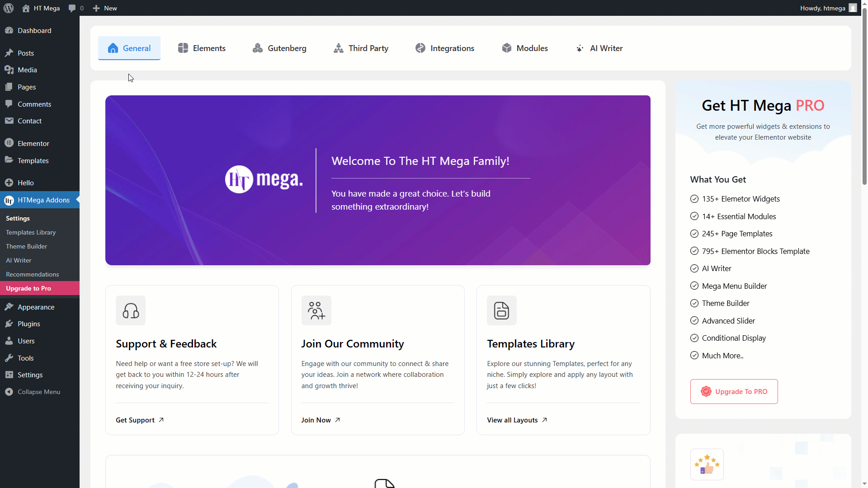Open the Integrations tab
Image resolution: width=868 pixels, height=488 pixels.
pos(445,48)
